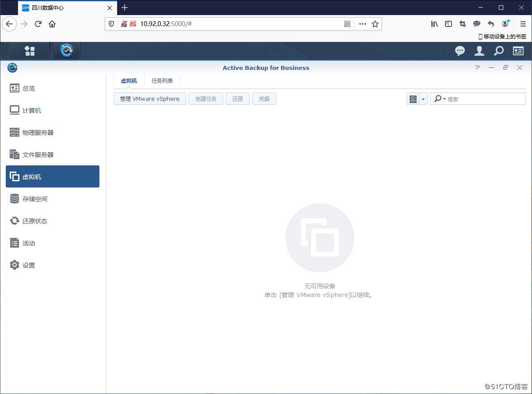The width and height of the screenshot is (532, 394).
Task: Toggle the Firefox sidebar icon
Action: [448, 24]
